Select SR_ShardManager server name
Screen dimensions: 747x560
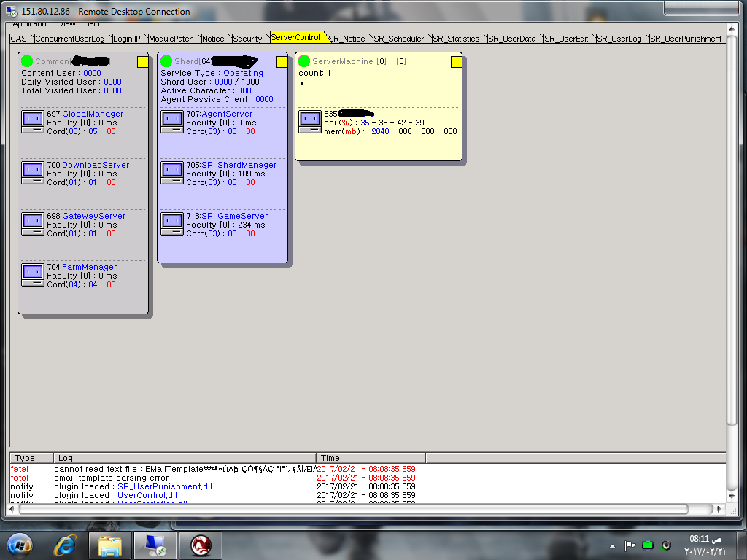click(239, 165)
